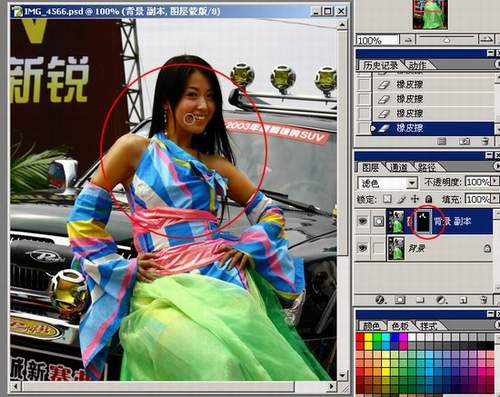Click the zoom in button in Navigator
This screenshot has width=500, height=397.
pos(486,39)
